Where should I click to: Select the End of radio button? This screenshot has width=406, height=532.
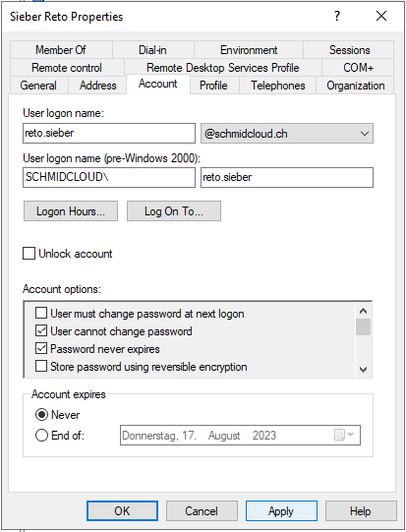pos(41,436)
